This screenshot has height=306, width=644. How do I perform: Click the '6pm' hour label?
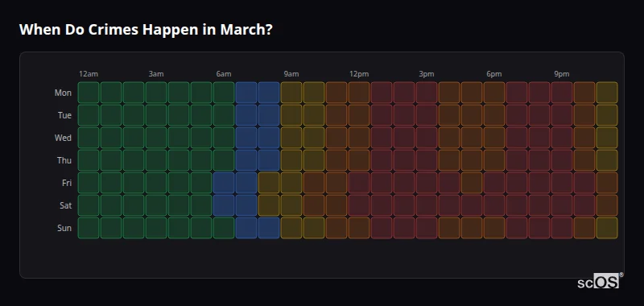coord(494,74)
